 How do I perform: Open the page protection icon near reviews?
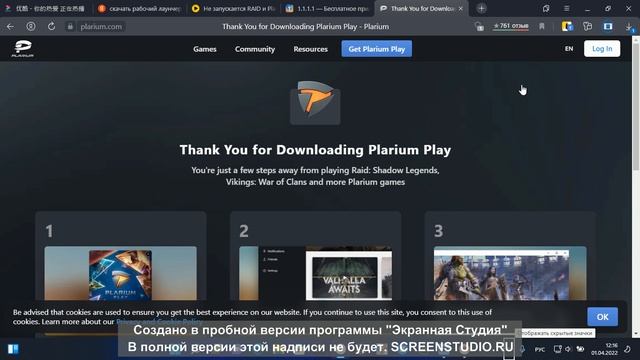pyautogui.click(x=480, y=27)
